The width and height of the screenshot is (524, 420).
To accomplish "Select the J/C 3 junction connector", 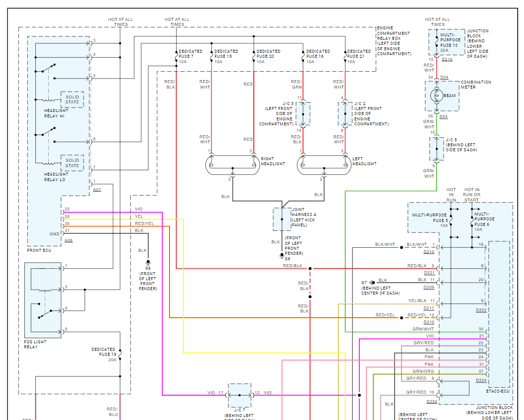I will pyautogui.click(x=303, y=114).
